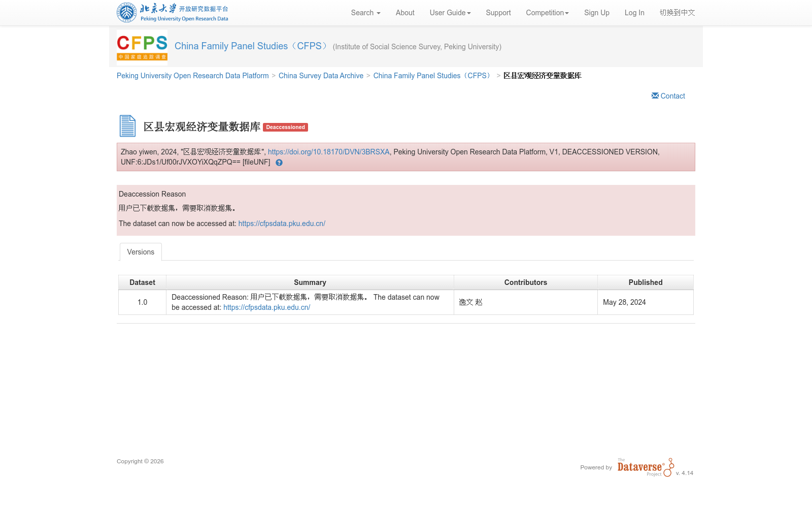Open the Search dropdown menu
The image size is (812, 508).
point(365,13)
